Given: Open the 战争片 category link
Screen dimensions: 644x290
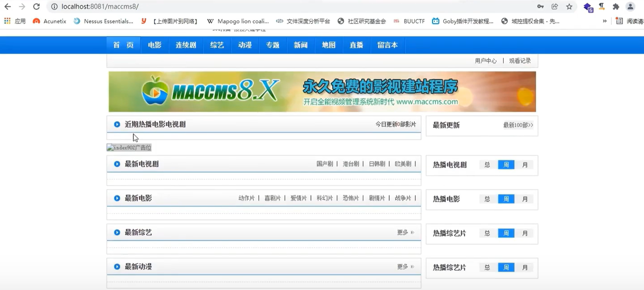Looking at the screenshot, I should [x=403, y=198].
